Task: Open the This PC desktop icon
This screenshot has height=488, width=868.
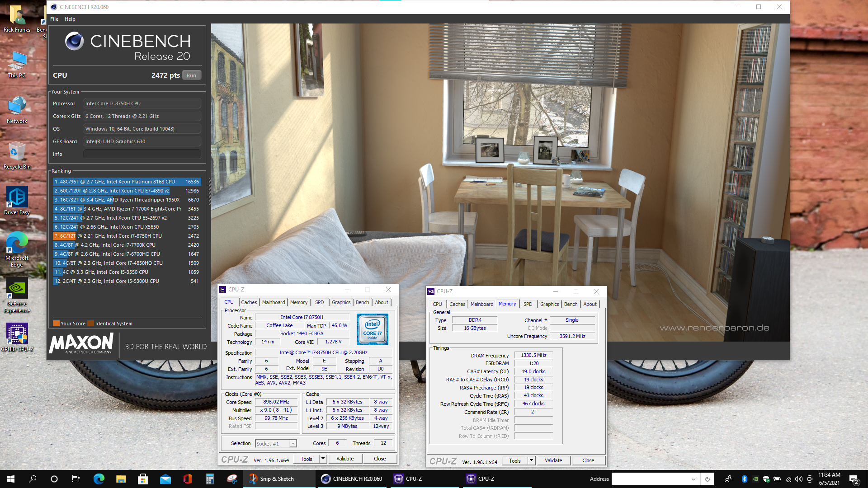Action: pyautogui.click(x=17, y=65)
